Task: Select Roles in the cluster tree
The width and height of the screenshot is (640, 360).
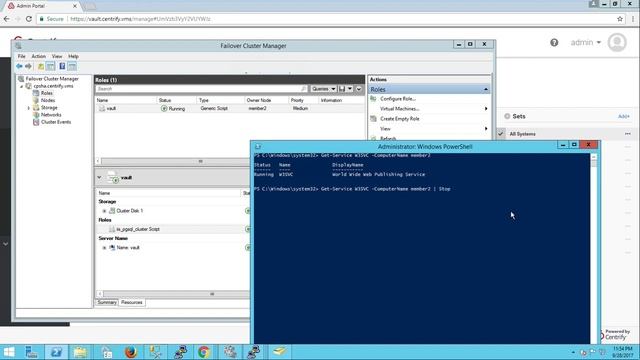Action: click(47, 93)
